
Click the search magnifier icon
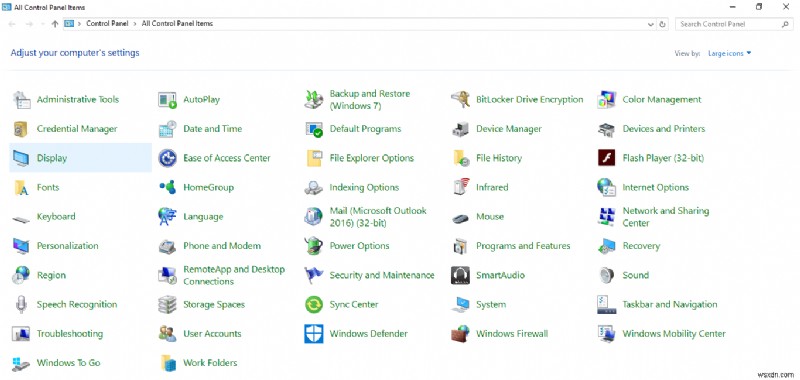click(785, 24)
